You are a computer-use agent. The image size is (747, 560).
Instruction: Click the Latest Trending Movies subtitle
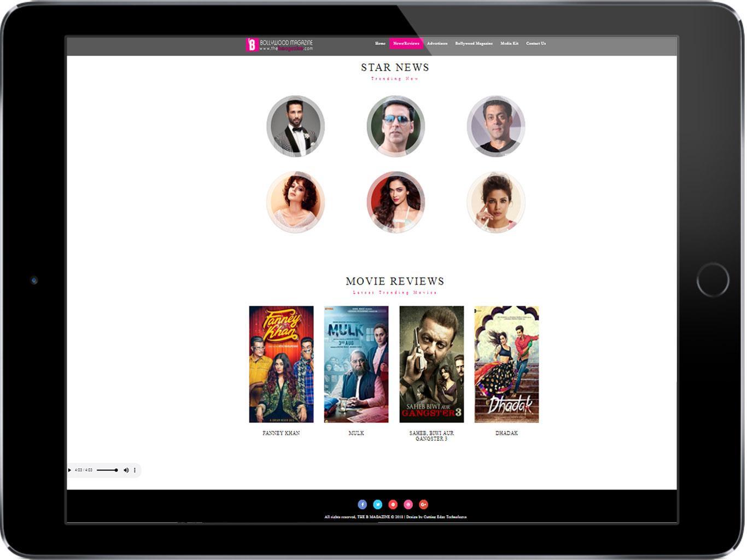click(x=395, y=293)
